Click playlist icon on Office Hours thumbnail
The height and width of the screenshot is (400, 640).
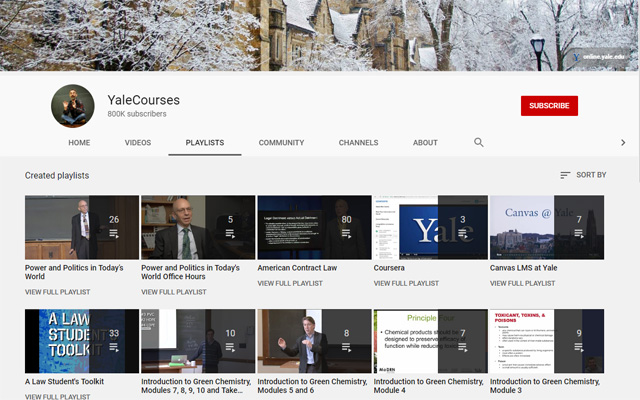230,233
